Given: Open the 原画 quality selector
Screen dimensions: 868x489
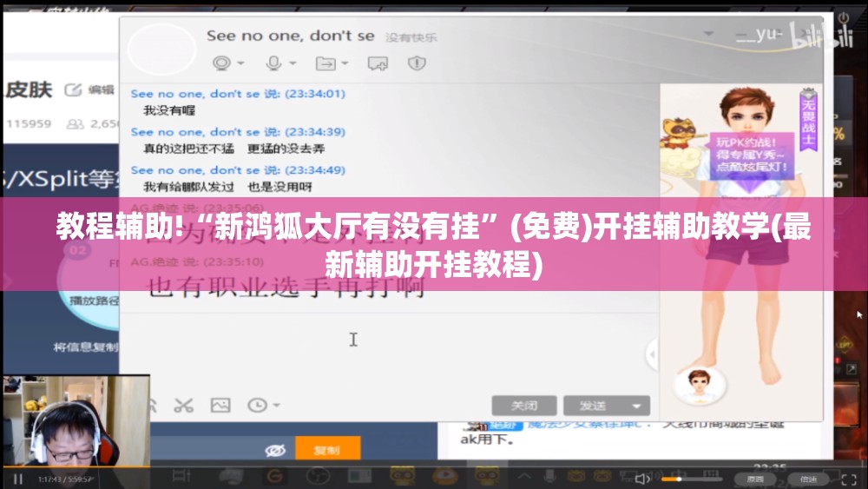Looking at the screenshot, I should tap(755, 479).
